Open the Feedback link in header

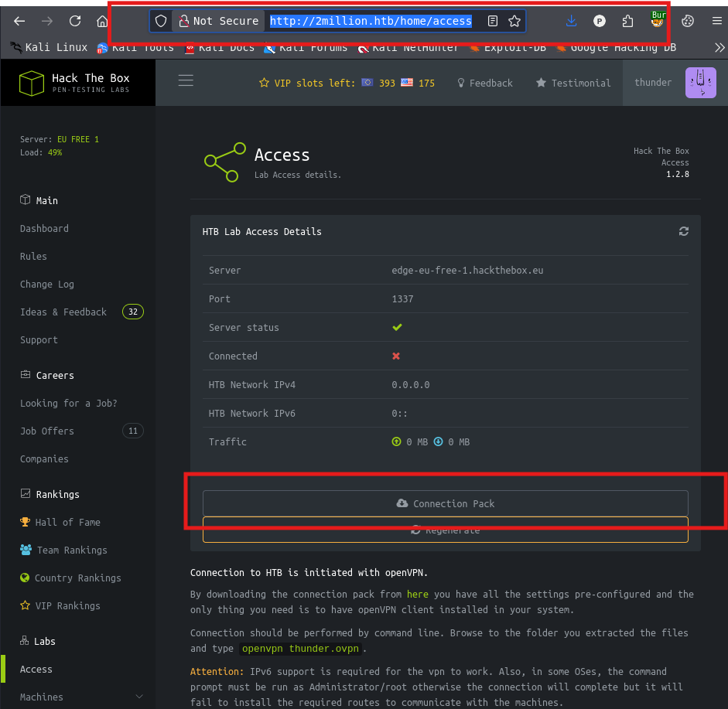[485, 83]
